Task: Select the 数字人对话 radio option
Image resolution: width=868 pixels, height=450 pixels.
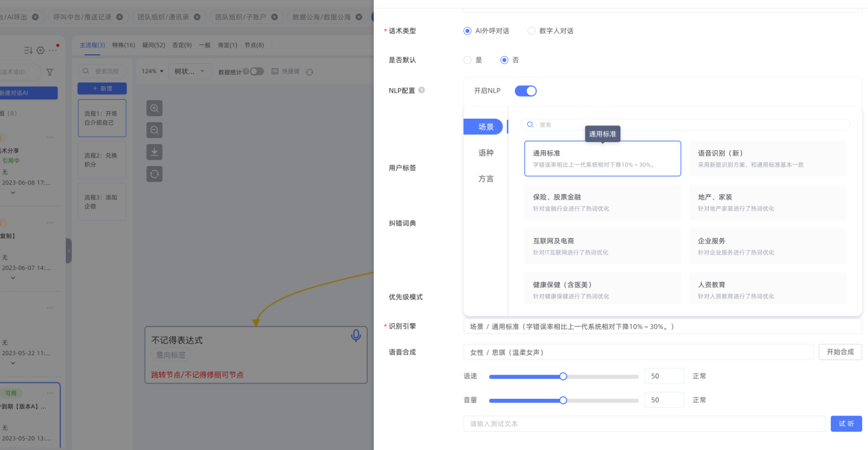Action: (531, 31)
